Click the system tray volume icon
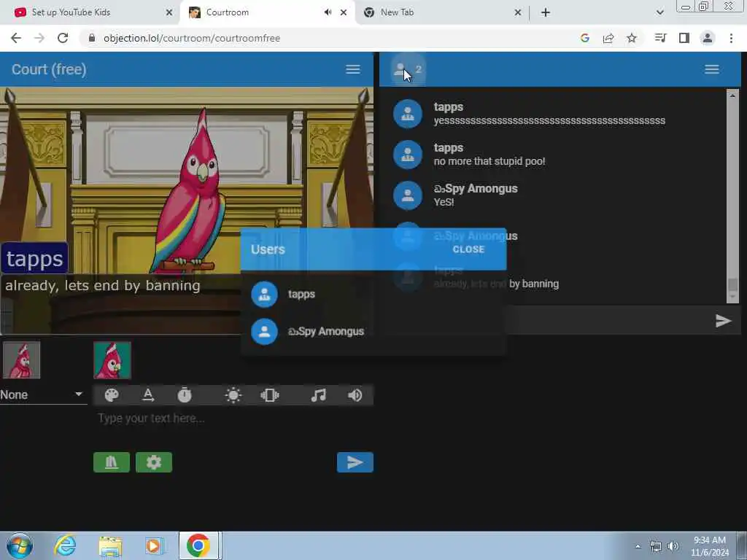747x560 pixels. (673, 546)
